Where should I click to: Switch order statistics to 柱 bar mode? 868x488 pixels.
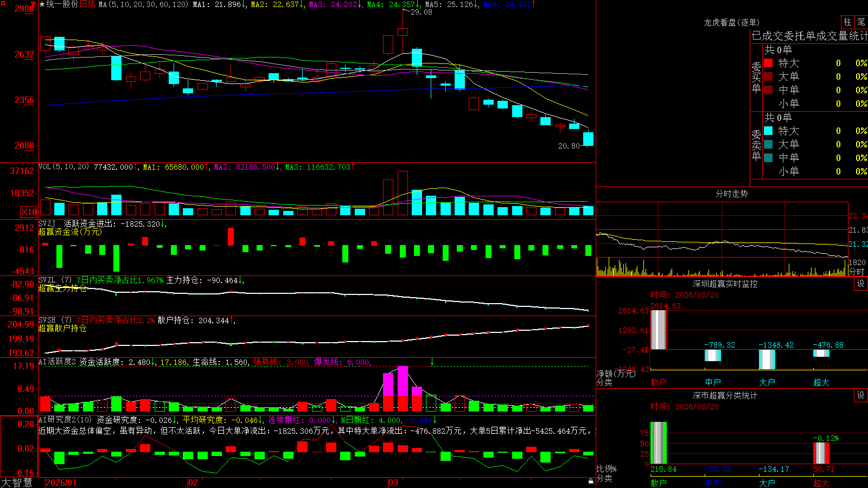pos(847,22)
